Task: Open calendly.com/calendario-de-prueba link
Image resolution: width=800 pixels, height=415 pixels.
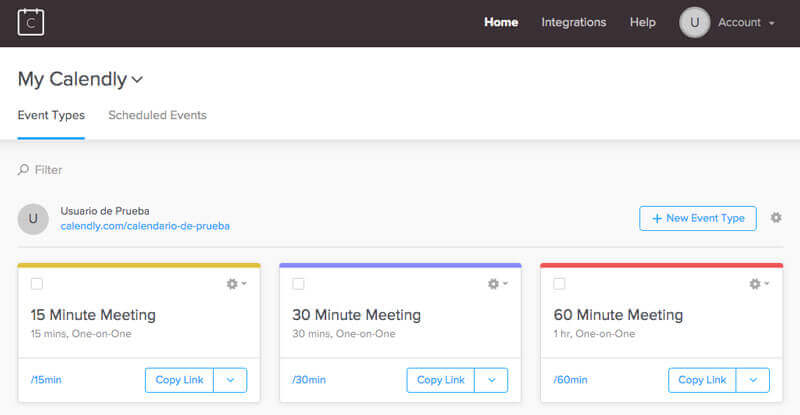Action: (x=145, y=226)
